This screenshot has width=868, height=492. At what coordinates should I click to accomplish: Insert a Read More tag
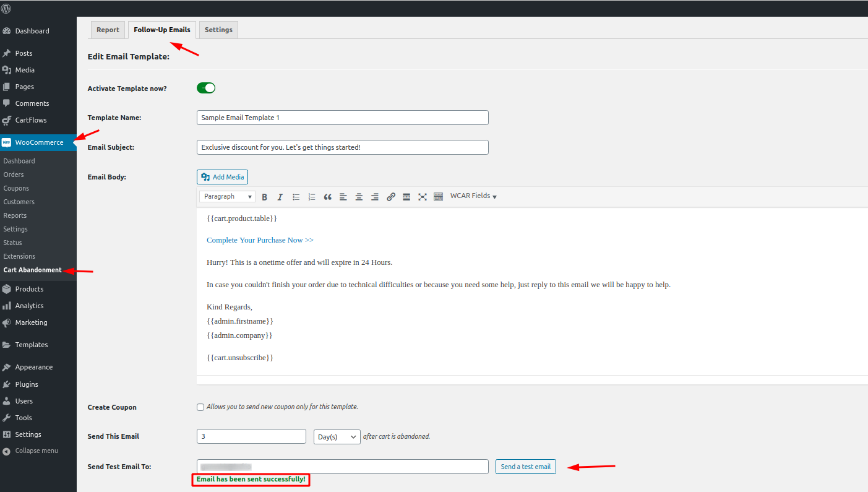click(406, 197)
